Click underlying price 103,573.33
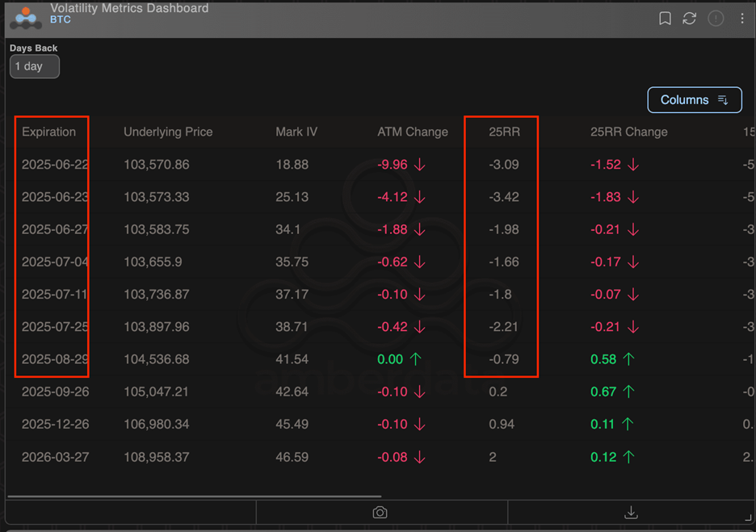Screen dimensions: 756x532 click(x=157, y=197)
